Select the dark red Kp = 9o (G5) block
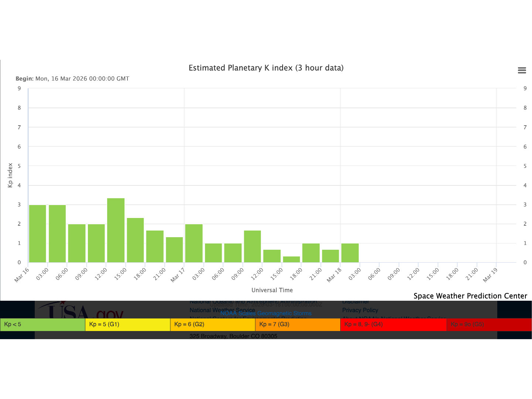532x399 pixels. (x=489, y=324)
